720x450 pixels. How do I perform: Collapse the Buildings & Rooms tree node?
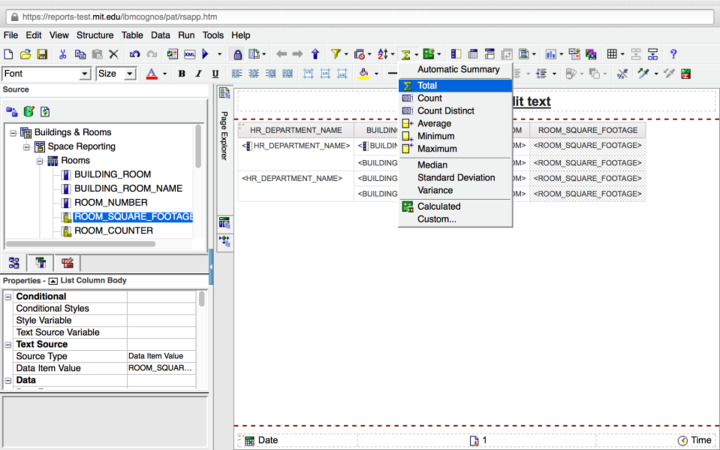point(13,133)
